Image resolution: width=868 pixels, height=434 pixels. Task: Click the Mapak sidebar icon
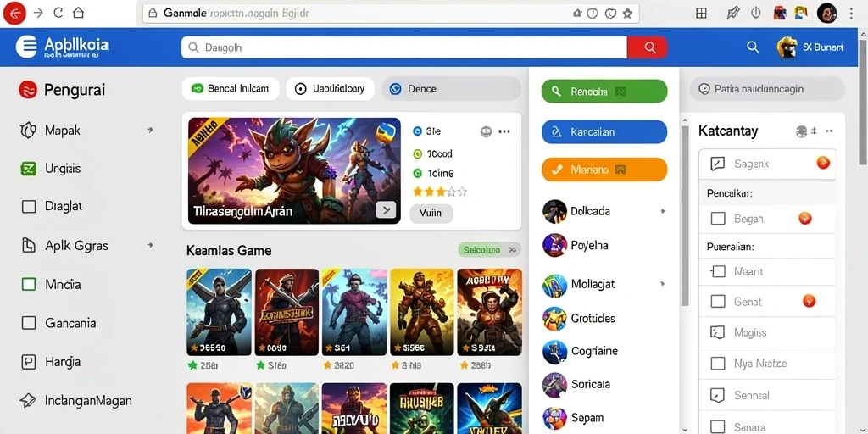[28, 130]
